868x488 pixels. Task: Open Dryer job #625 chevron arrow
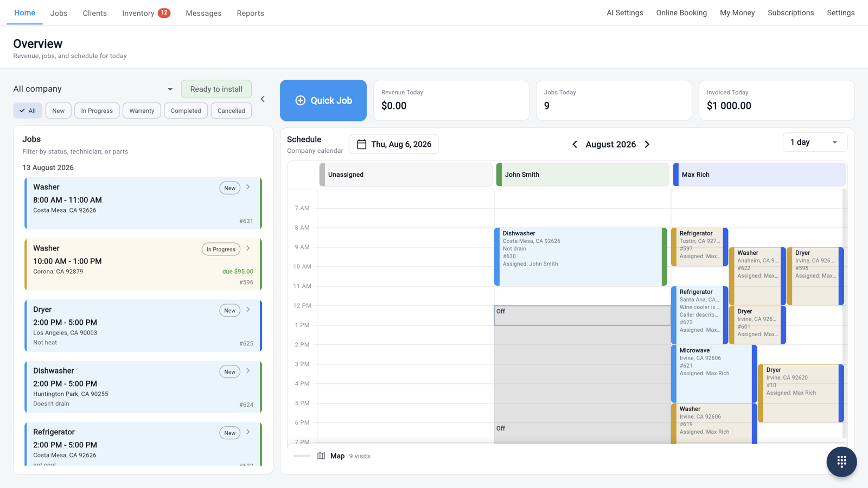pyautogui.click(x=248, y=310)
